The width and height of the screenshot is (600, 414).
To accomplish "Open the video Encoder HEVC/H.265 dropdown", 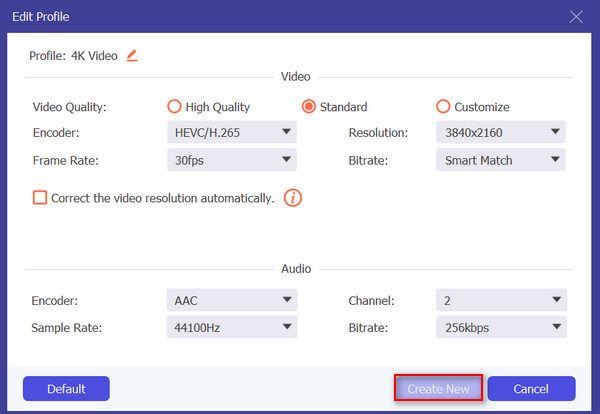I will pos(232,132).
